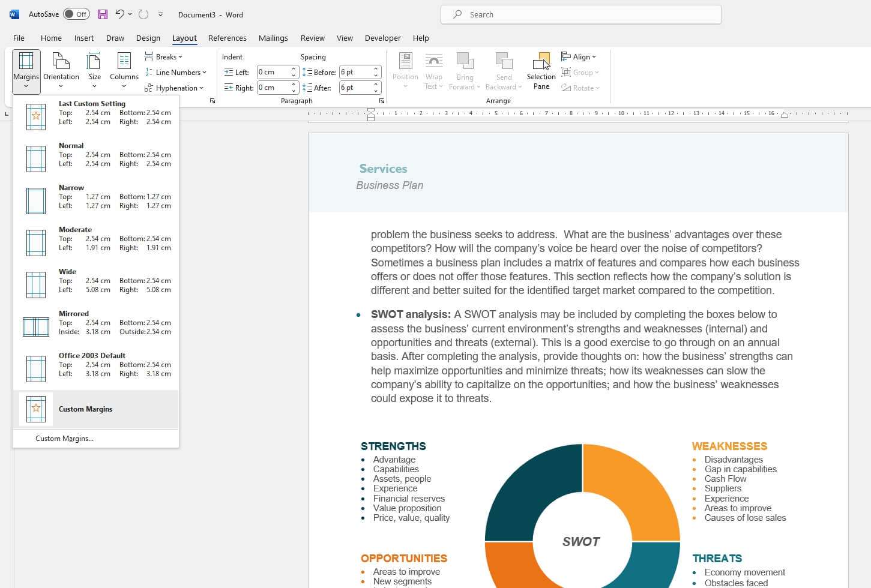Image resolution: width=871 pixels, height=588 pixels.
Task: Open the Breaks dropdown
Action: click(163, 56)
